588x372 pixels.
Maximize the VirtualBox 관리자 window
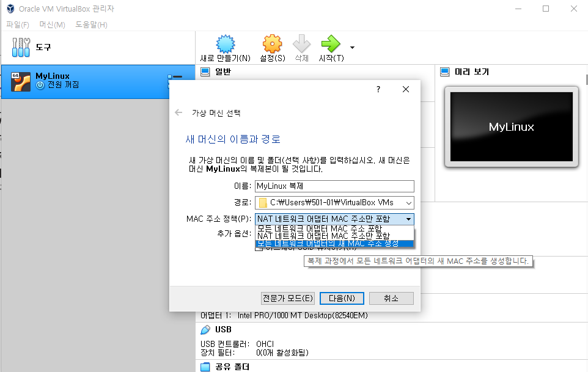546,9
